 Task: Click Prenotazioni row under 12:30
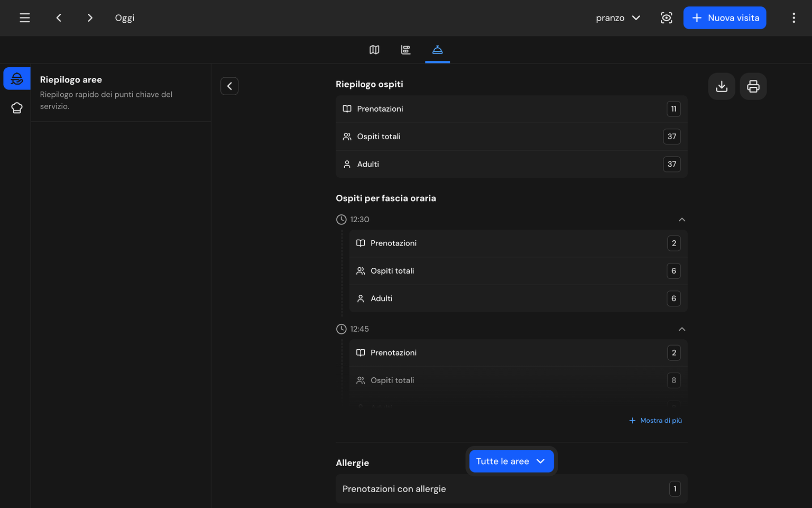(518, 243)
